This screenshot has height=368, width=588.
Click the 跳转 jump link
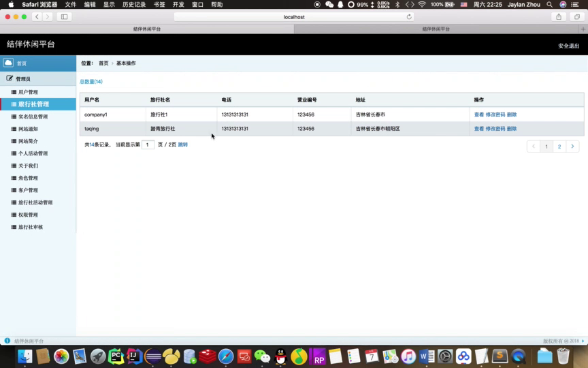(x=182, y=144)
